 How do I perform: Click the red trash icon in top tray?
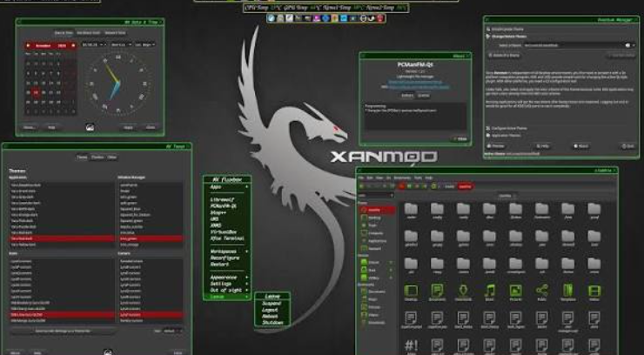pyautogui.click(x=380, y=18)
